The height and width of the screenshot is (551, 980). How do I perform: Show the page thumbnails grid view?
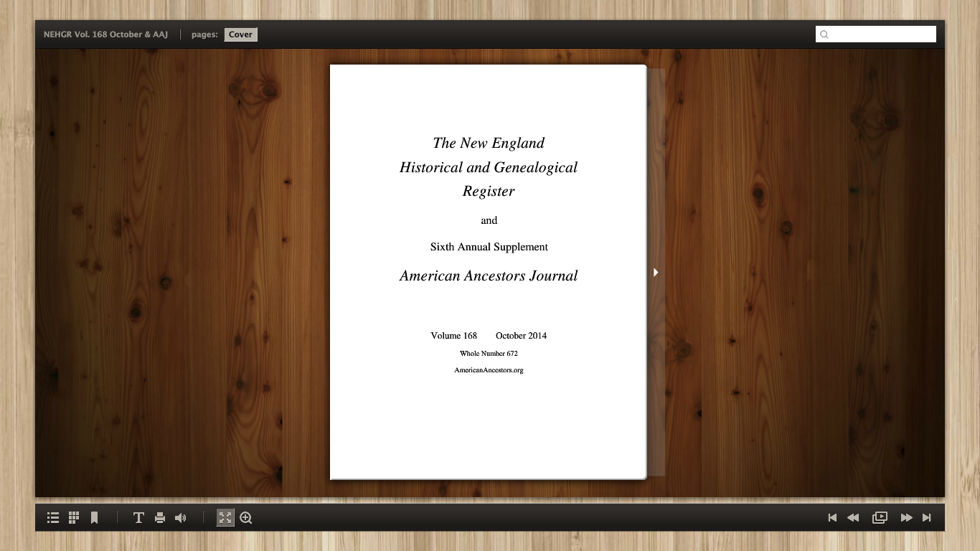(x=74, y=518)
